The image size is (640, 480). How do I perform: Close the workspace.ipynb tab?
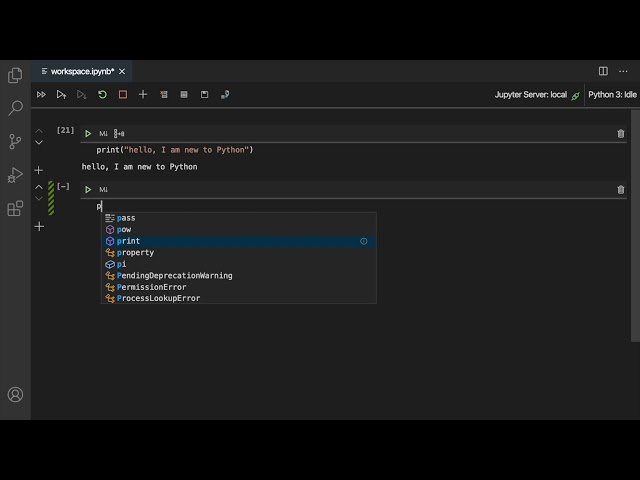coord(122,71)
